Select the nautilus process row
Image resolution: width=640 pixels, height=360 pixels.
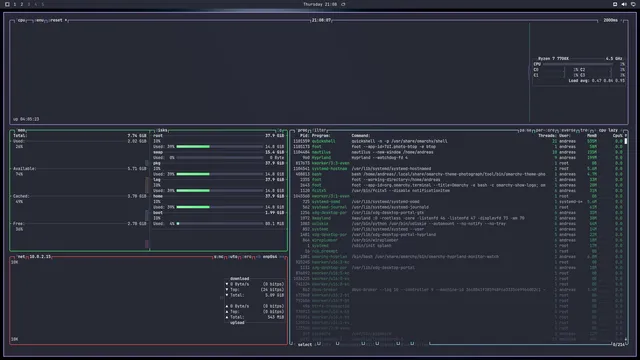(457, 152)
